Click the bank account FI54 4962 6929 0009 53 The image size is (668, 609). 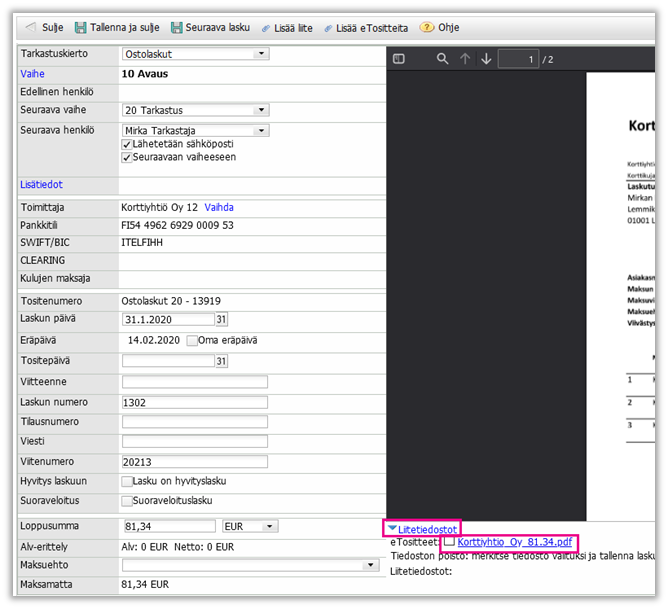177,225
